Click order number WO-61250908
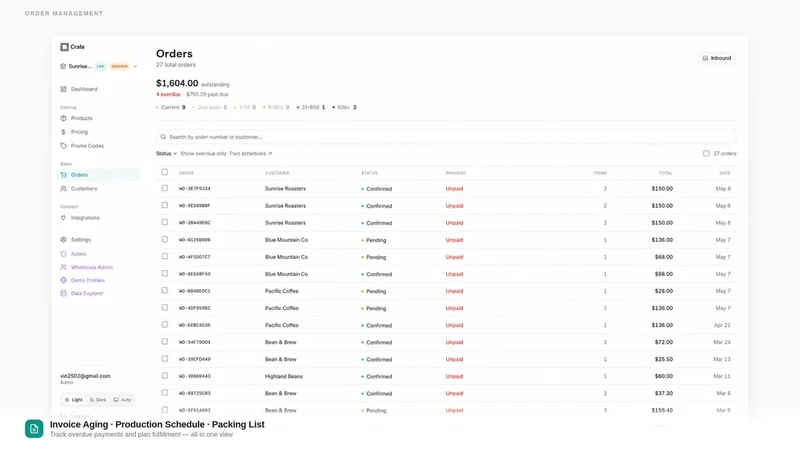800x450 pixels. [194, 240]
